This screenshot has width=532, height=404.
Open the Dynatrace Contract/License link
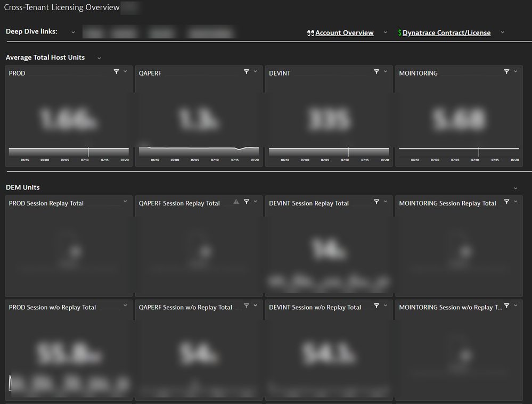[x=446, y=33]
